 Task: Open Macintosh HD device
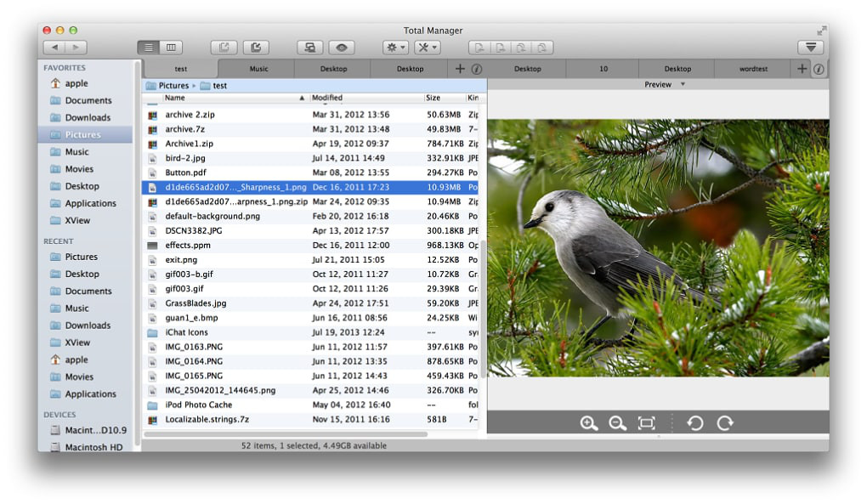pyautogui.click(x=86, y=447)
